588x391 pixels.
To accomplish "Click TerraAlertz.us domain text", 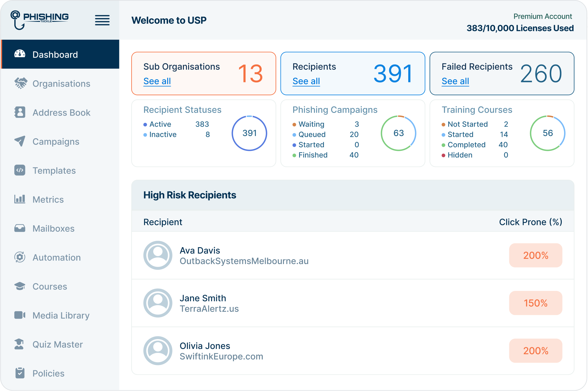I will pyautogui.click(x=209, y=309).
